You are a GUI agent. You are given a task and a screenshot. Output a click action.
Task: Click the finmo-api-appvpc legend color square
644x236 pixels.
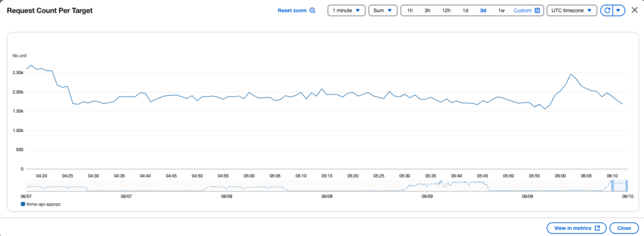(23, 204)
